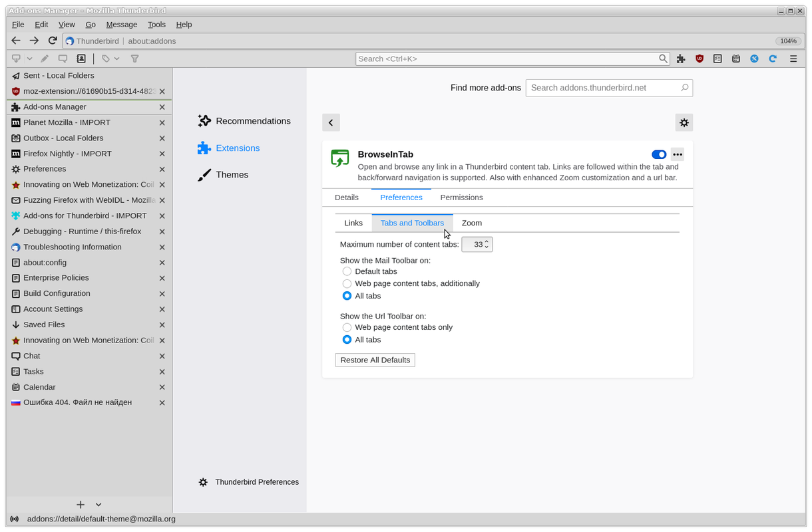Adjust the maximum content tabs stepper
The height and width of the screenshot is (532, 812).
point(477,245)
